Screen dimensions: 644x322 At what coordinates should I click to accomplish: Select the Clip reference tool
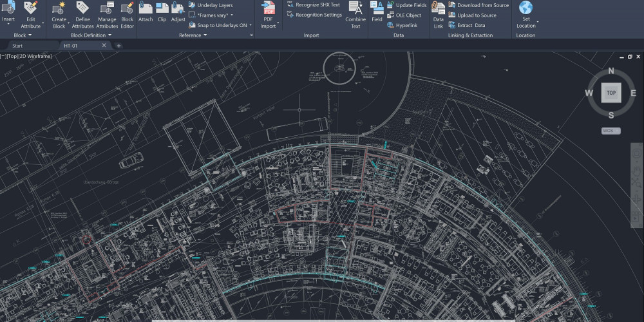click(x=162, y=12)
